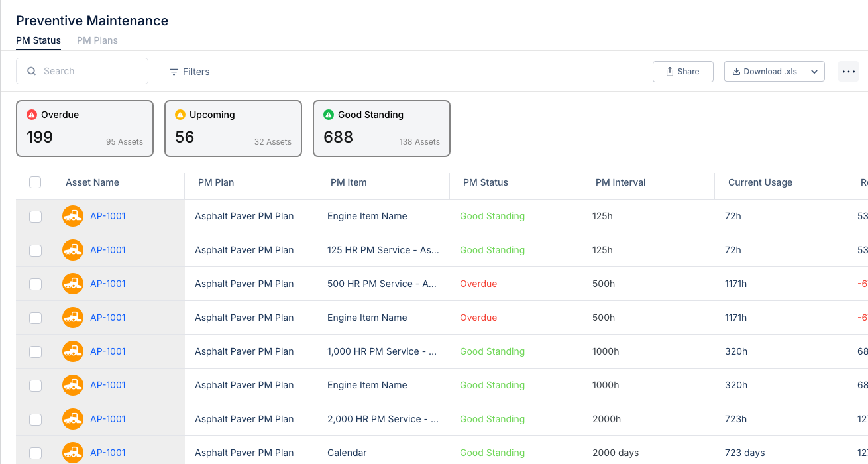Screen dimensions: 868x464
Task: Download the table as .xls
Action: [x=764, y=72]
